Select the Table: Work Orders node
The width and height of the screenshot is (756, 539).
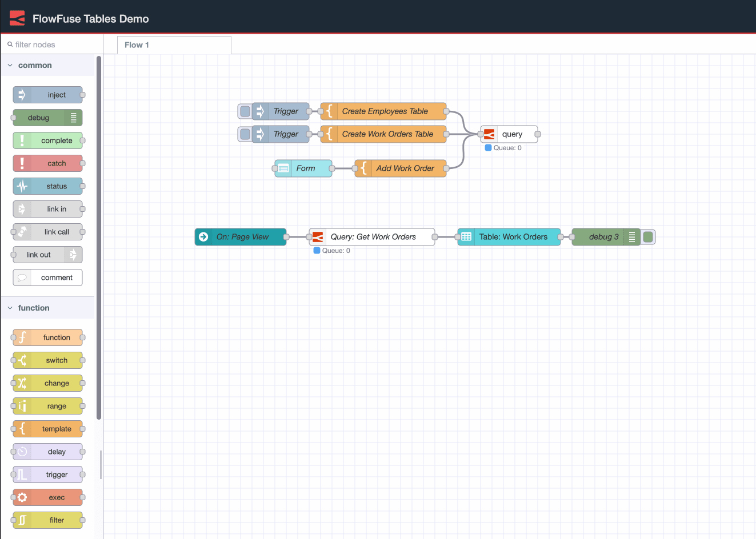click(x=509, y=236)
